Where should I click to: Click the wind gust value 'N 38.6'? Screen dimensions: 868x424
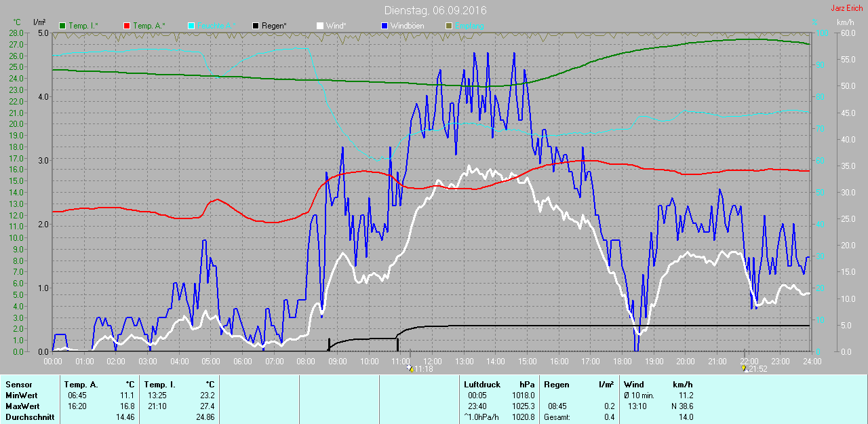[682, 406]
